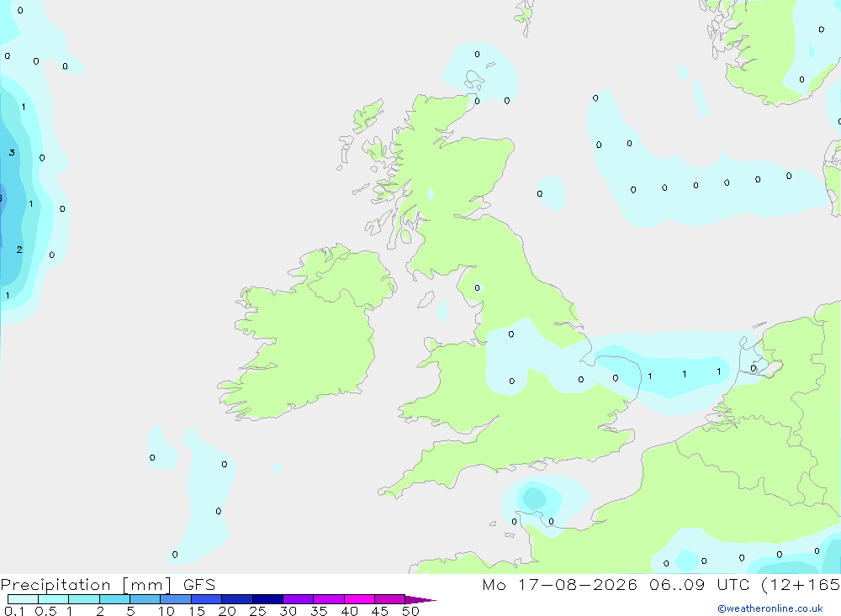Click the legend label "45"
The height and width of the screenshot is (616, 841).
tap(380, 611)
